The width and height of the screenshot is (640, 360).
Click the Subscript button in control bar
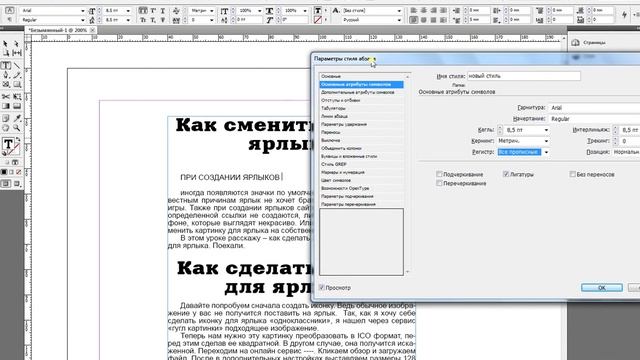[x=153, y=20]
